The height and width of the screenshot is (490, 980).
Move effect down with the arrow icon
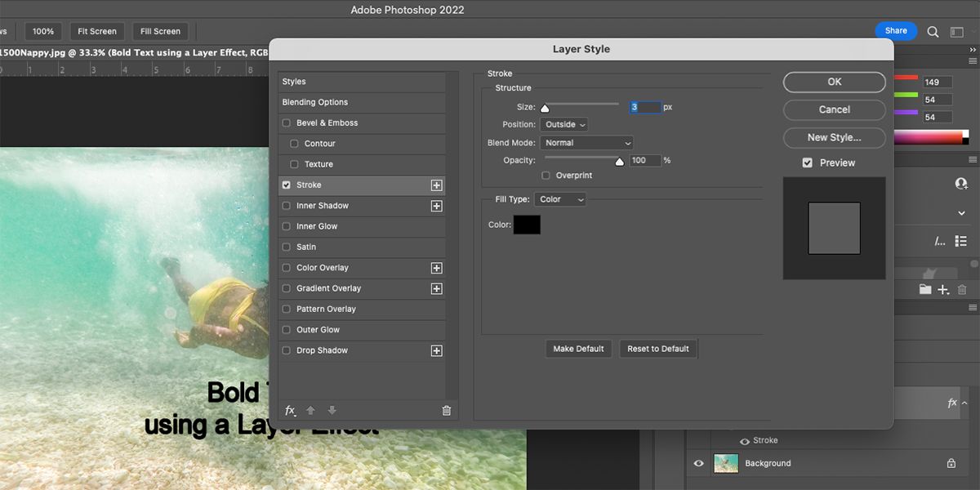332,411
